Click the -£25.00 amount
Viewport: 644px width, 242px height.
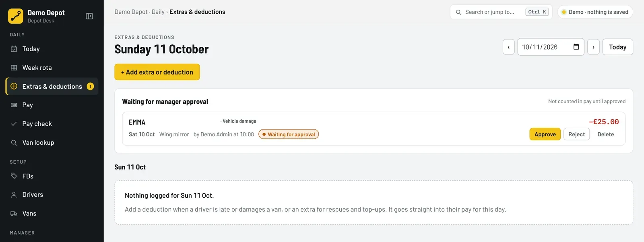[604, 122]
